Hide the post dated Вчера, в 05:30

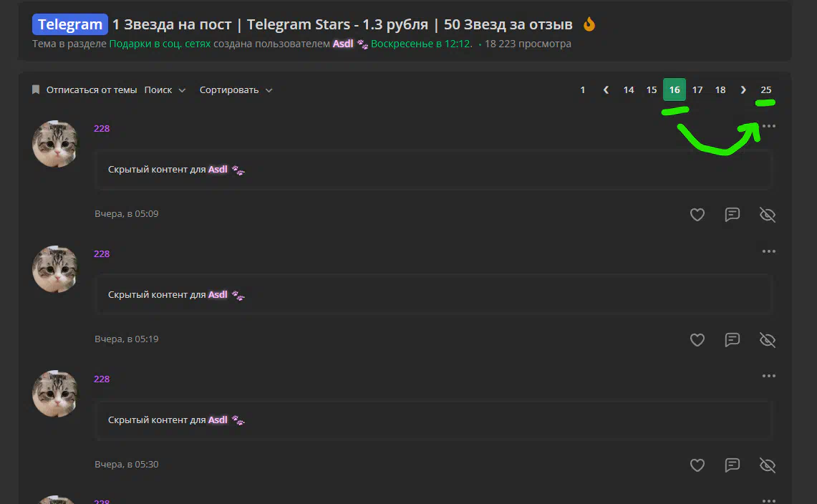coord(768,465)
